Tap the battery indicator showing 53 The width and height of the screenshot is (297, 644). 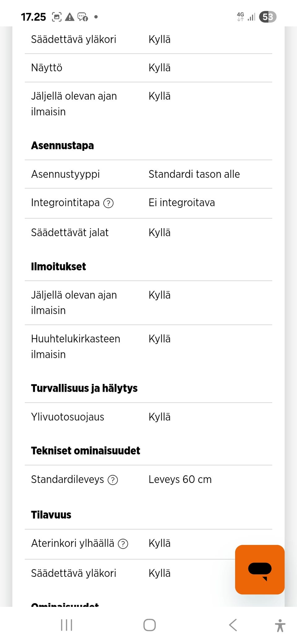(x=267, y=17)
